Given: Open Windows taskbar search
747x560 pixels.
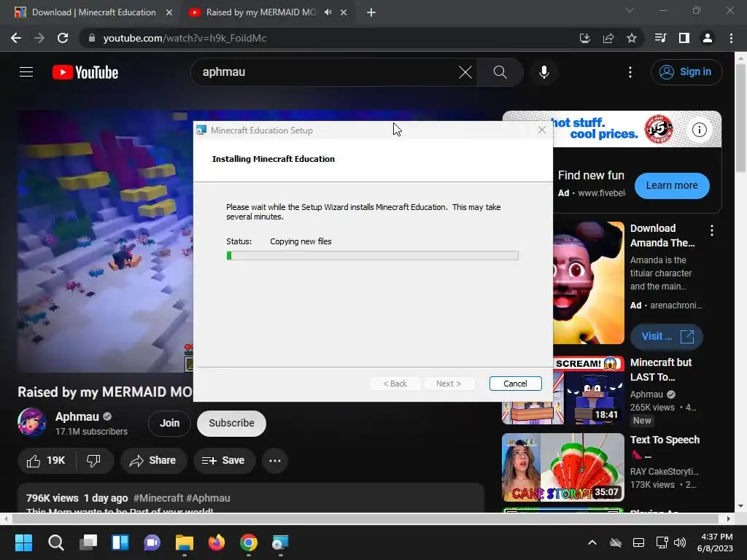Looking at the screenshot, I should pyautogui.click(x=55, y=542).
